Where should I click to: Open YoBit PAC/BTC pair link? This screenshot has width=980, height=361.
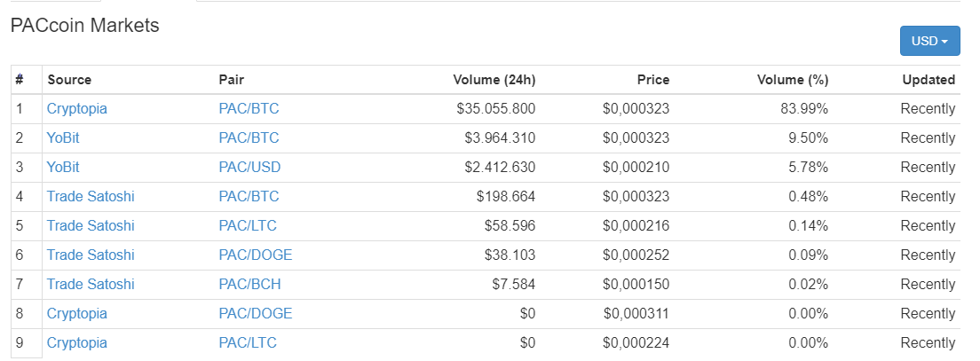(x=249, y=138)
